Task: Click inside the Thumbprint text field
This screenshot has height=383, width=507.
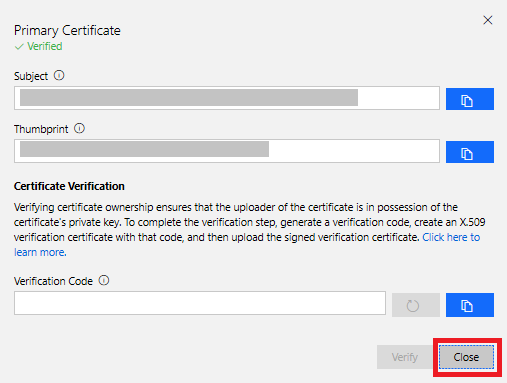Action: (227, 151)
